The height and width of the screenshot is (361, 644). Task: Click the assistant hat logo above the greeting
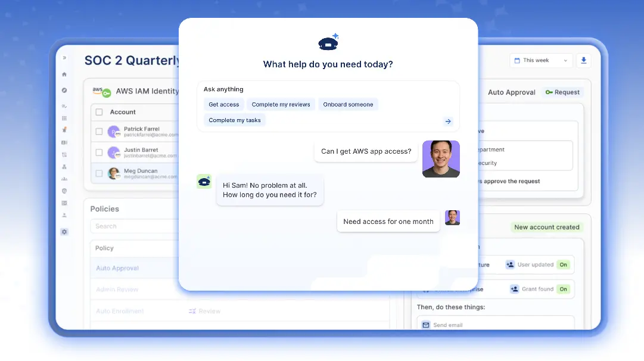(328, 42)
